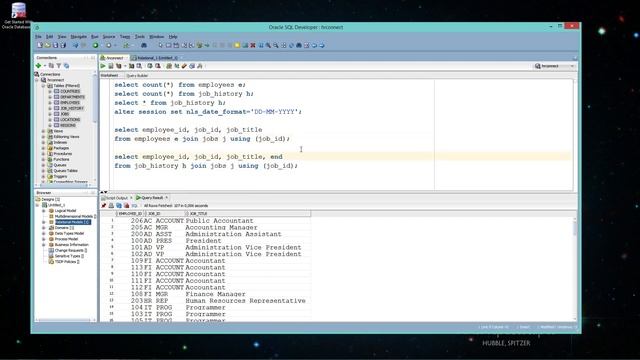Viewport: 640px width, 360px height.
Task: Open the Navigate menu
Action: (x=79, y=37)
